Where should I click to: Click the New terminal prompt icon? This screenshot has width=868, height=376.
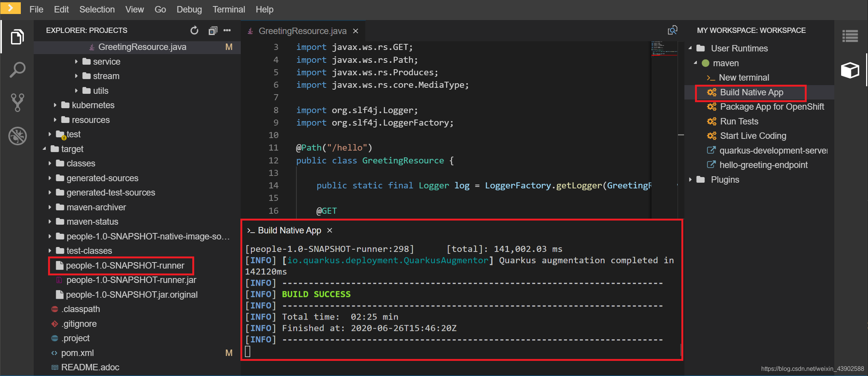[711, 78]
